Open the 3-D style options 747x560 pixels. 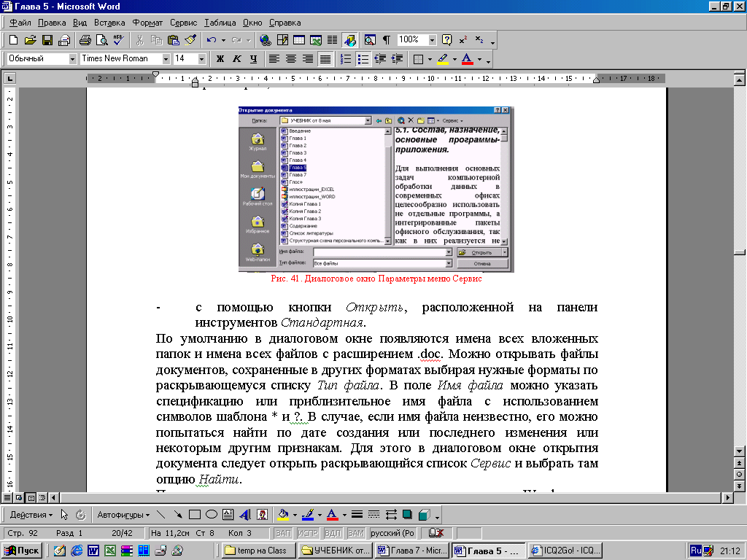coord(424,514)
